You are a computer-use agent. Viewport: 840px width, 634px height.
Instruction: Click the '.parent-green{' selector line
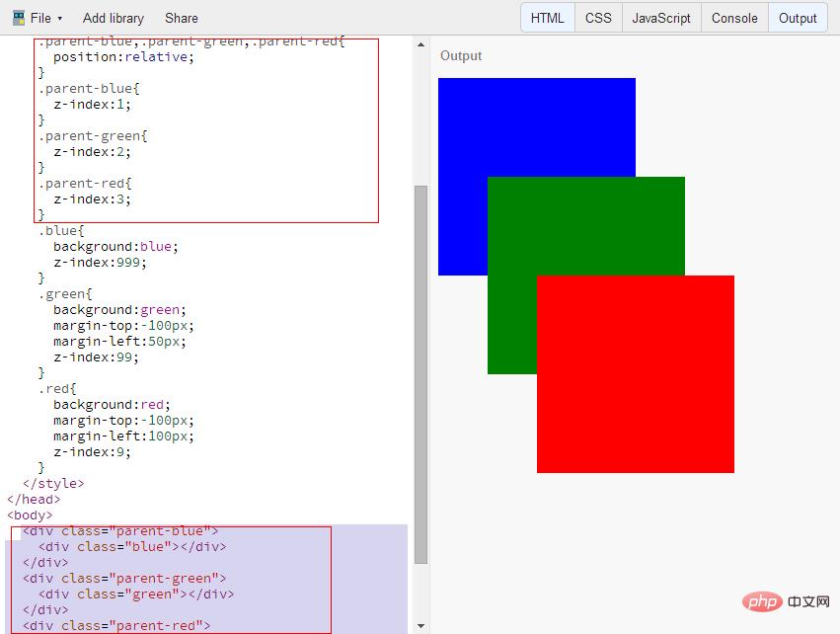(92, 135)
